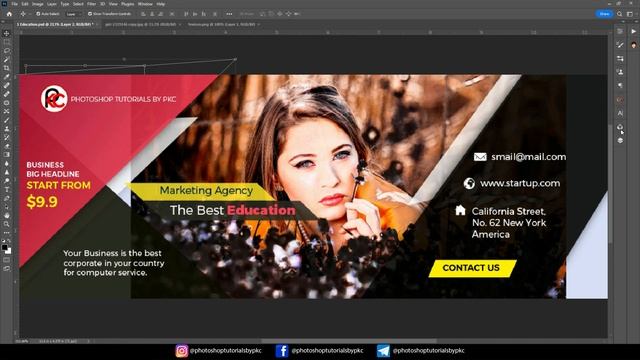Click the vertical scrollbar beside canvas

coord(611,184)
